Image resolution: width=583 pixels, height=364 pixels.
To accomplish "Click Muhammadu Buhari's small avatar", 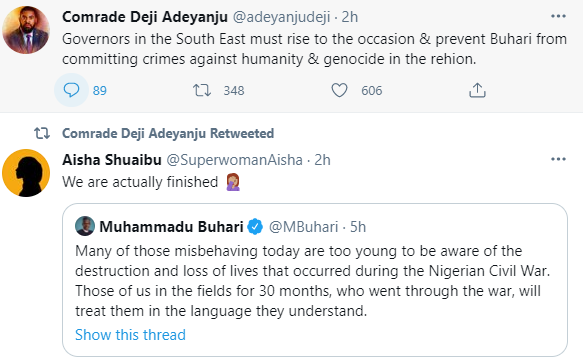I will click(x=85, y=226).
